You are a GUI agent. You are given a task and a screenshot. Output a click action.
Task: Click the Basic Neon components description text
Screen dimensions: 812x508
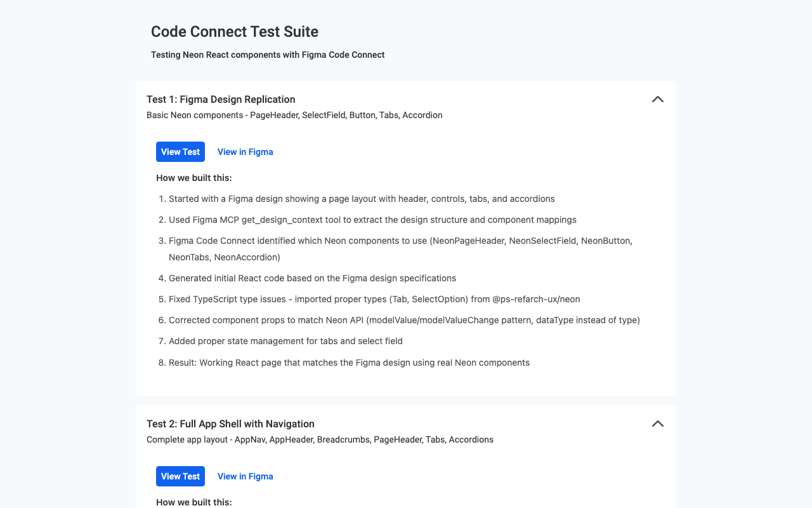[294, 115]
